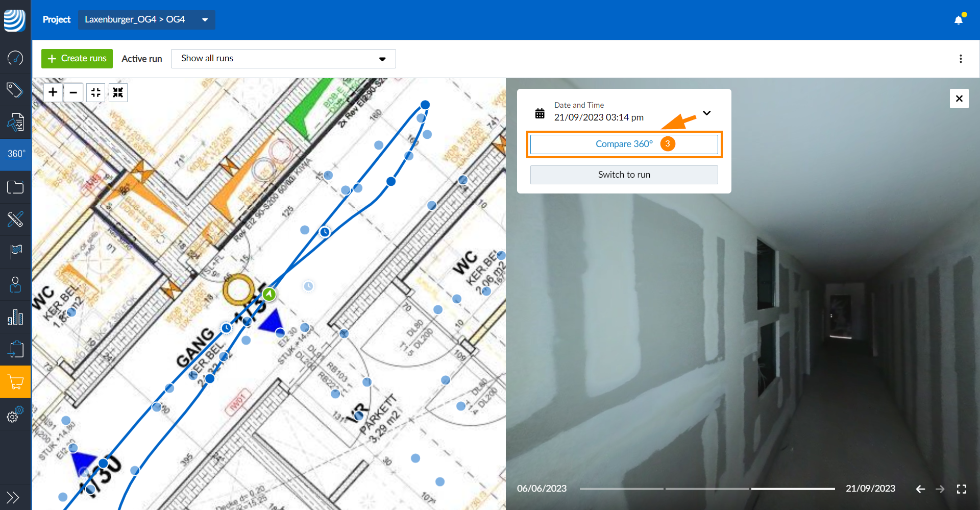The height and width of the screenshot is (510, 980).
Task: Open the three-dot more options menu
Action: tap(961, 59)
